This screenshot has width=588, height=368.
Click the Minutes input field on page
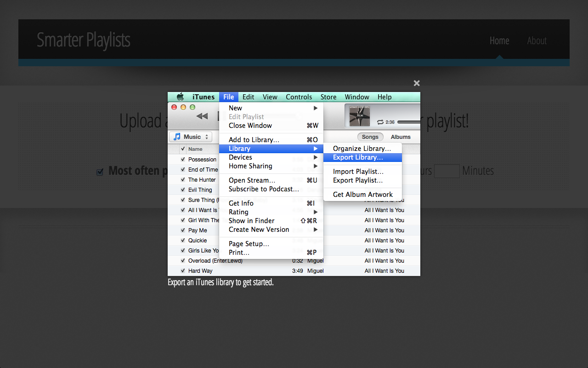(447, 171)
